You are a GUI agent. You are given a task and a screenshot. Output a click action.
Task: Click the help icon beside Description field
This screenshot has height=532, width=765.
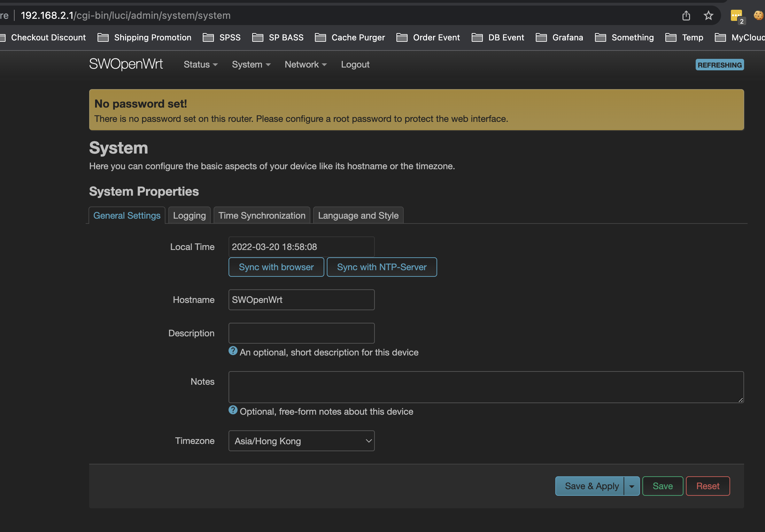pyautogui.click(x=233, y=351)
